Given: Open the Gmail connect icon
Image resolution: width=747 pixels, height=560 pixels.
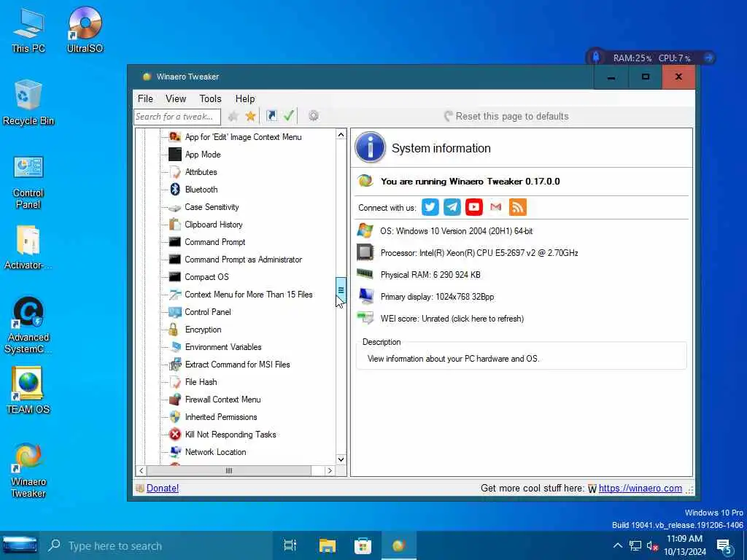Looking at the screenshot, I should (x=496, y=207).
